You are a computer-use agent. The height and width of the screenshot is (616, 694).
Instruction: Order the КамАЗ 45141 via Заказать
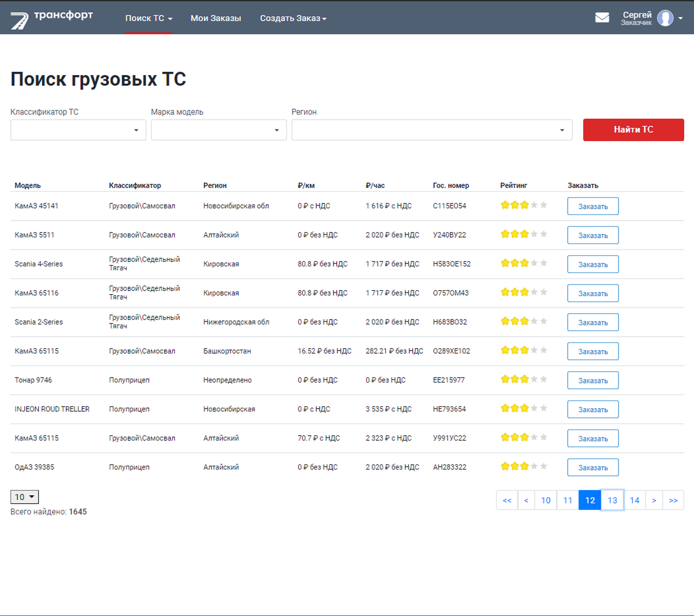click(x=593, y=206)
